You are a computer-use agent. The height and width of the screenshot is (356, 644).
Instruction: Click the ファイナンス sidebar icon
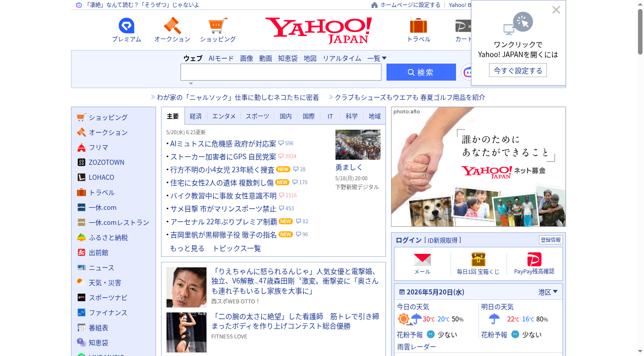[81, 312]
